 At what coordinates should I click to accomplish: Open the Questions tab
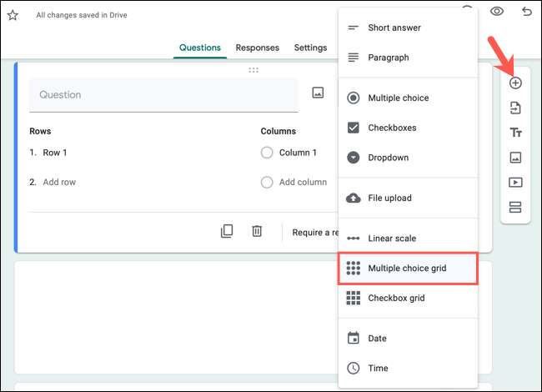[x=200, y=48]
